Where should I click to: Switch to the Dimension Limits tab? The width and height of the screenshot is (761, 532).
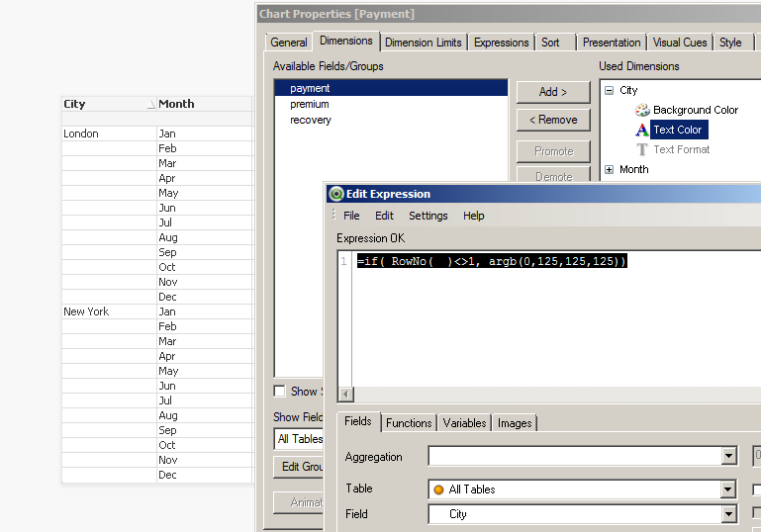(423, 43)
